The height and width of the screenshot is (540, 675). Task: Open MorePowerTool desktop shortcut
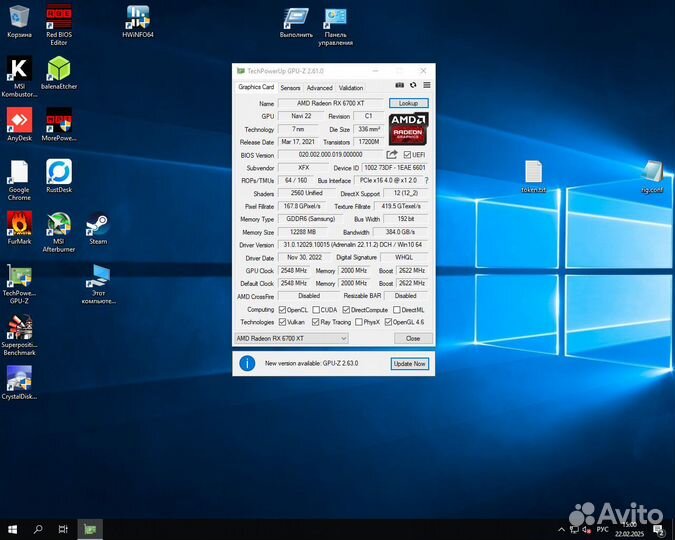click(x=59, y=124)
